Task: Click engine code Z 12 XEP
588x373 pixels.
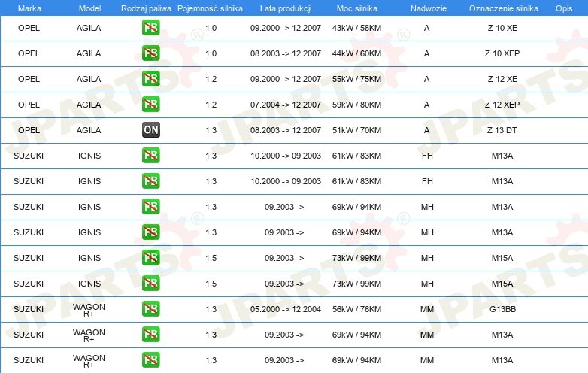Action: click(x=502, y=105)
